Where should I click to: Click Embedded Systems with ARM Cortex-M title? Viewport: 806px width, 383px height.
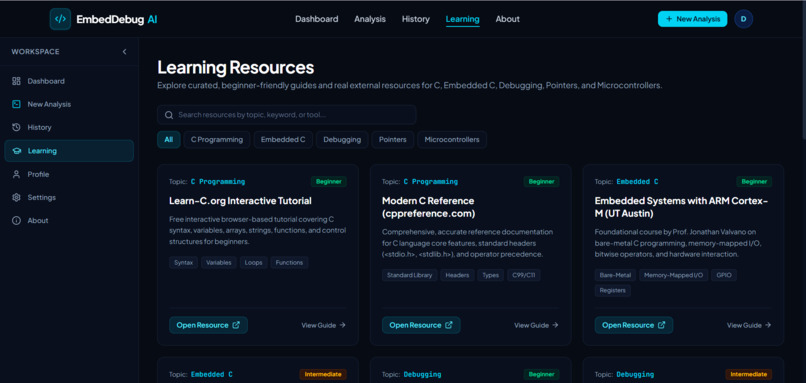[681, 207]
